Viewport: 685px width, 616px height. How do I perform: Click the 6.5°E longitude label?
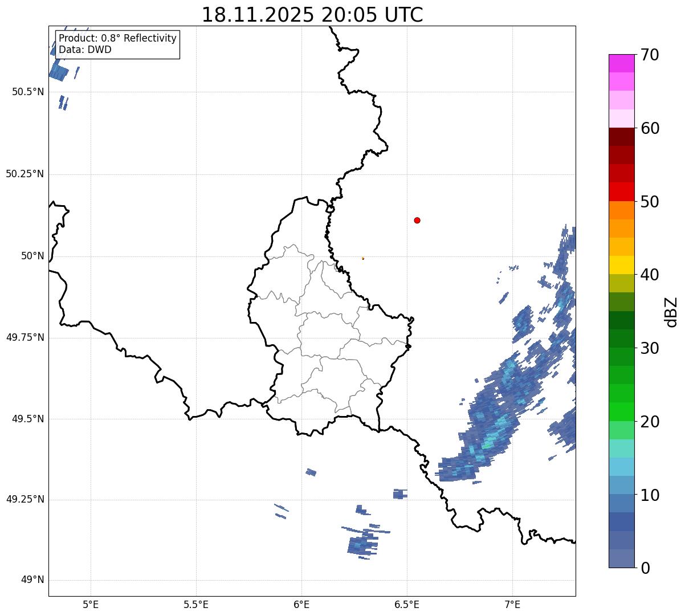point(407,605)
